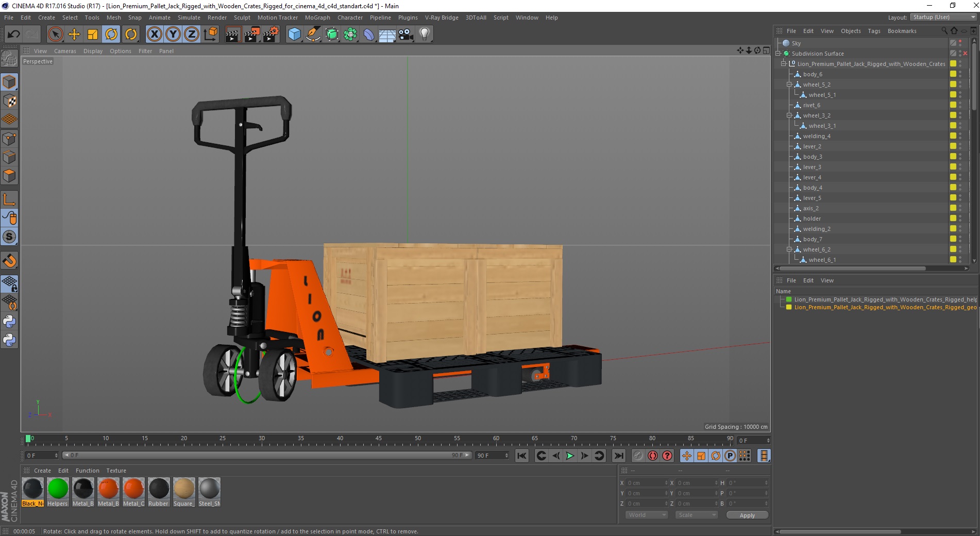Open viewport Cameras menu
This screenshot has height=536, width=980.
click(65, 51)
